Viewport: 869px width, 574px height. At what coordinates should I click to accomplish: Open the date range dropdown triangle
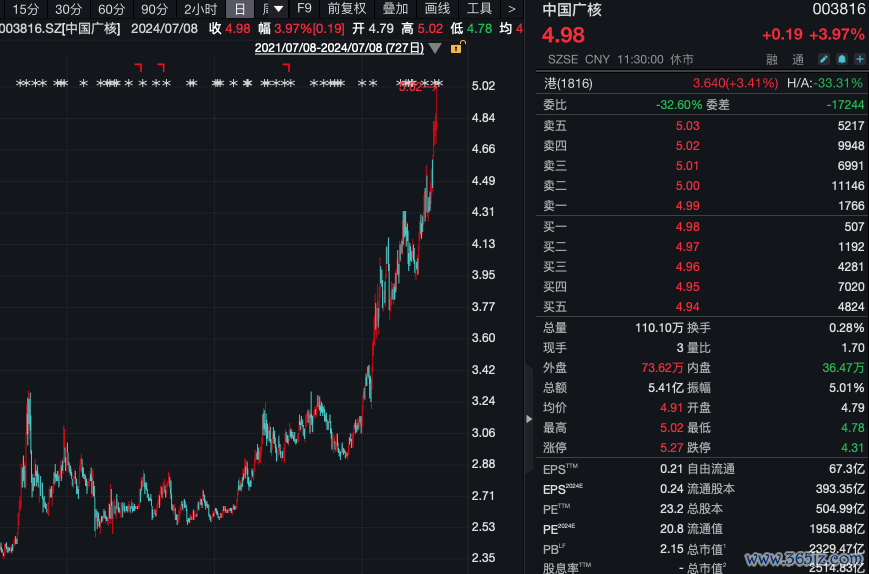click(436, 49)
